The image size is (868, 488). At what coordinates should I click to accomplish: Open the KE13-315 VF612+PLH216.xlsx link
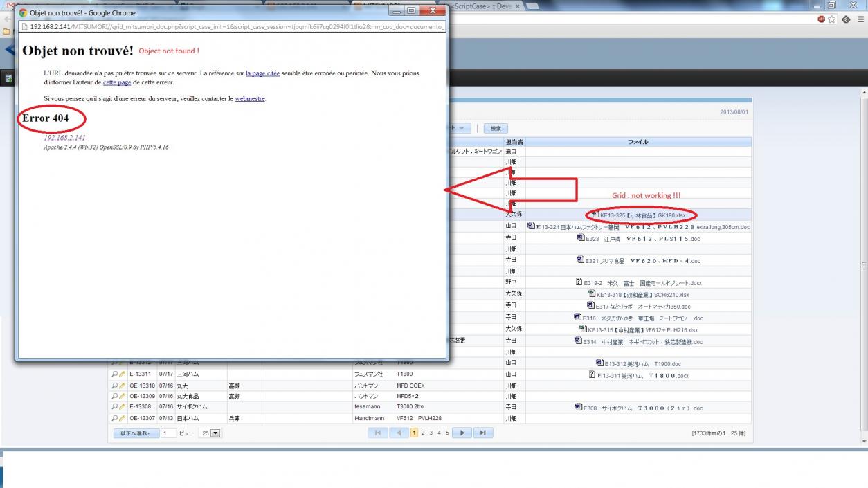click(x=642, y=330)
